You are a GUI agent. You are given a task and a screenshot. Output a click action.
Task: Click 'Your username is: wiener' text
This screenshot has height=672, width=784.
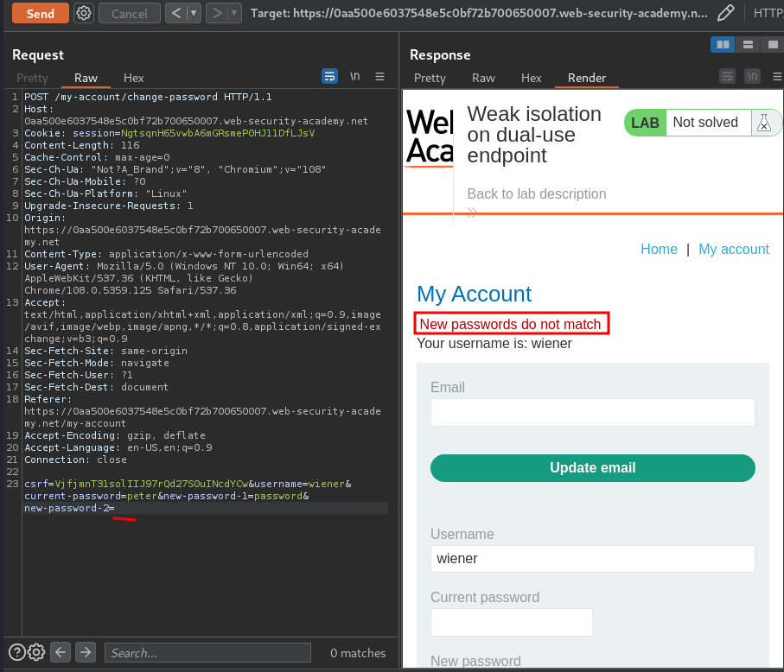pyautogui.click(x=494, y=344)
